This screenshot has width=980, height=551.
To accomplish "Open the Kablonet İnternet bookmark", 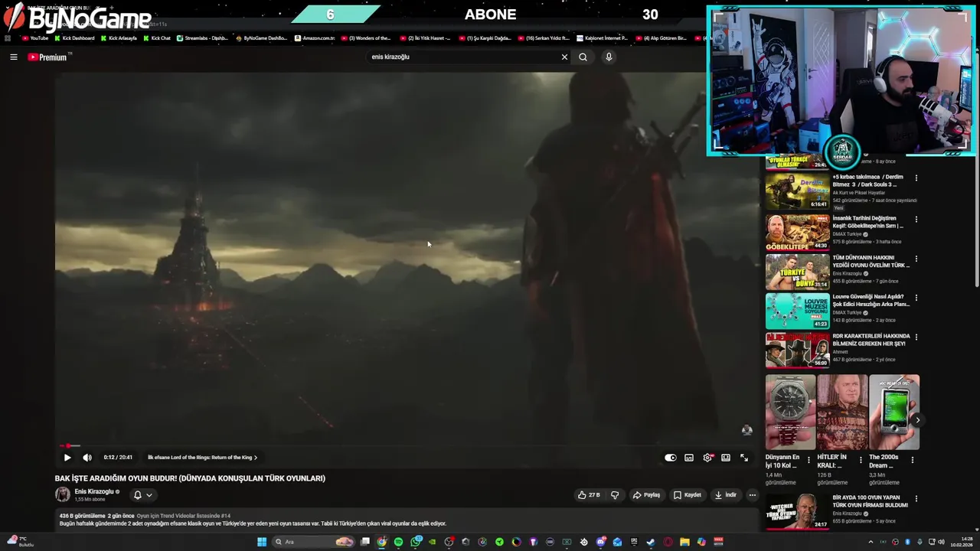I will point(603,38).
